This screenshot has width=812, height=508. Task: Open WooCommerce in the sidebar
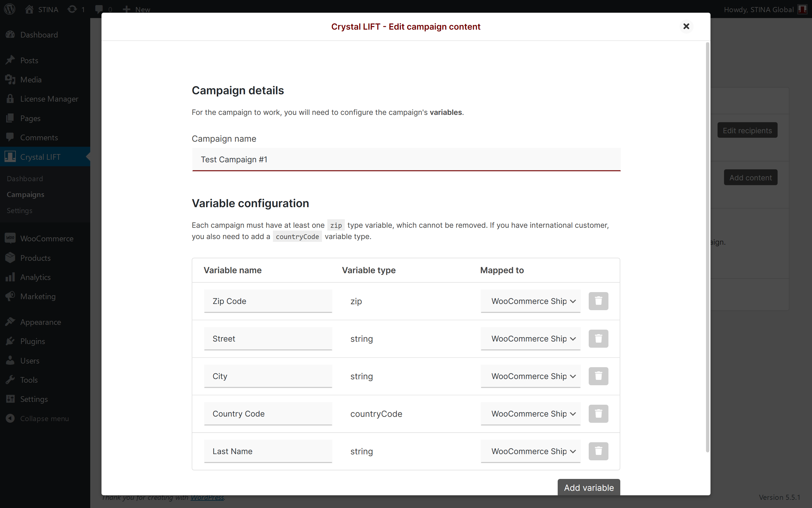point(45,238)
